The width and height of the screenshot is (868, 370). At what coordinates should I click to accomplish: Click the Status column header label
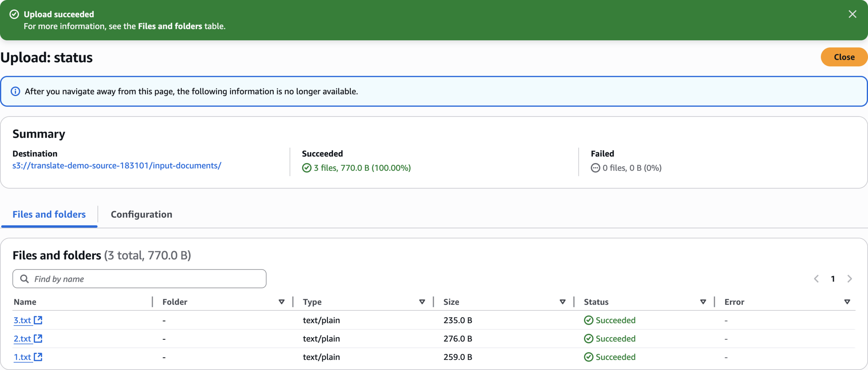(x=596, y=302)
